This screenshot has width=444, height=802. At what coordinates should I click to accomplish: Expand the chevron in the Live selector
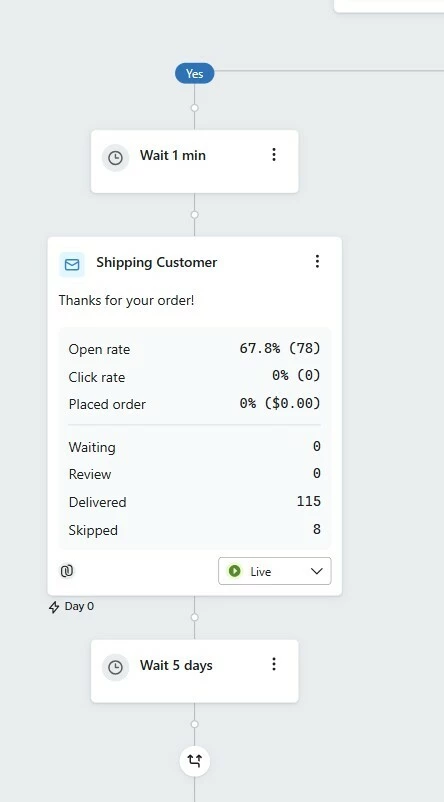point(317,571)
